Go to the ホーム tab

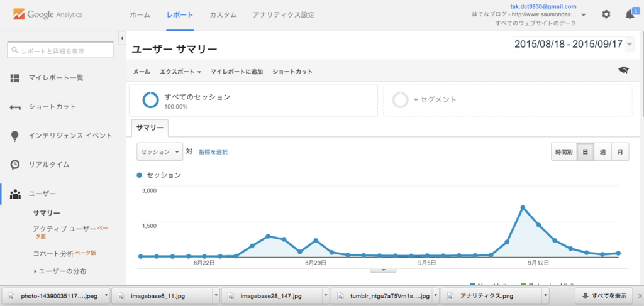(x=140, y=15)
